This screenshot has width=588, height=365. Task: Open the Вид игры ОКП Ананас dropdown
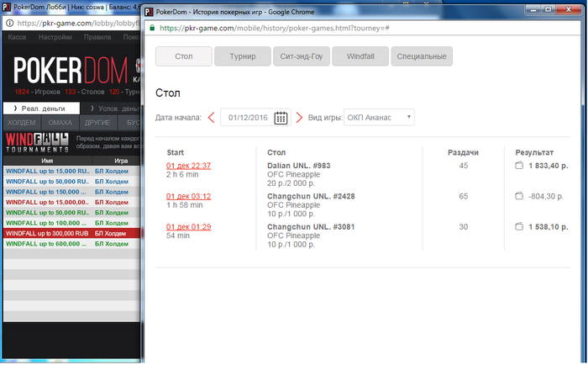point(379,118)
